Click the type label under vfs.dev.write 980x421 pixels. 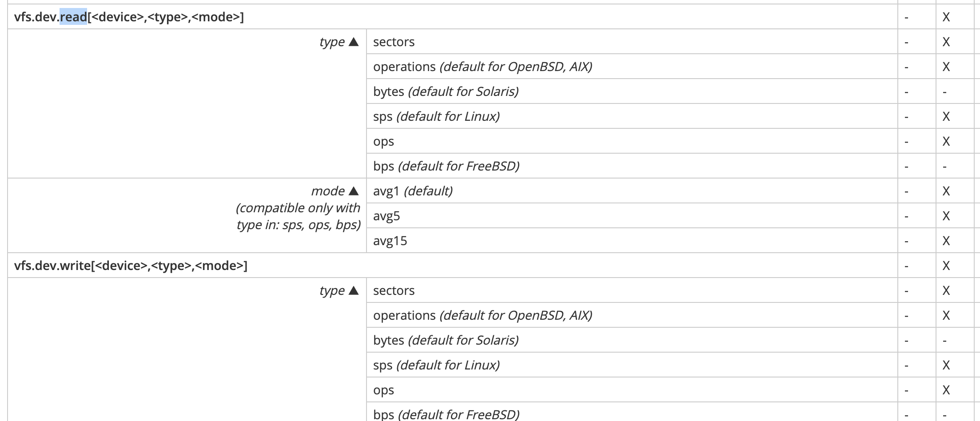click(x=332, y=290)
